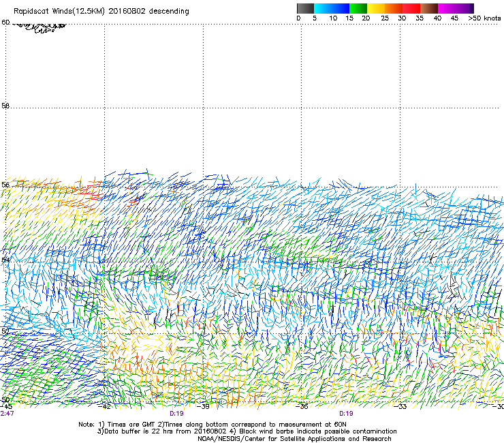The width and height of the screenshot is (504, 443).
Task: Click the latitude label 60
Action: pos(5,22)
